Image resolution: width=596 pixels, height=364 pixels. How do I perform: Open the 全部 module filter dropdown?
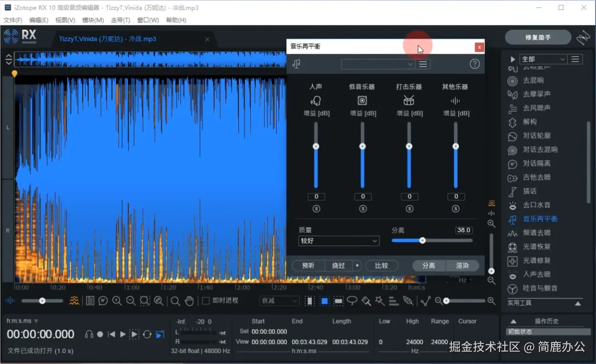[x=543, y=59]
